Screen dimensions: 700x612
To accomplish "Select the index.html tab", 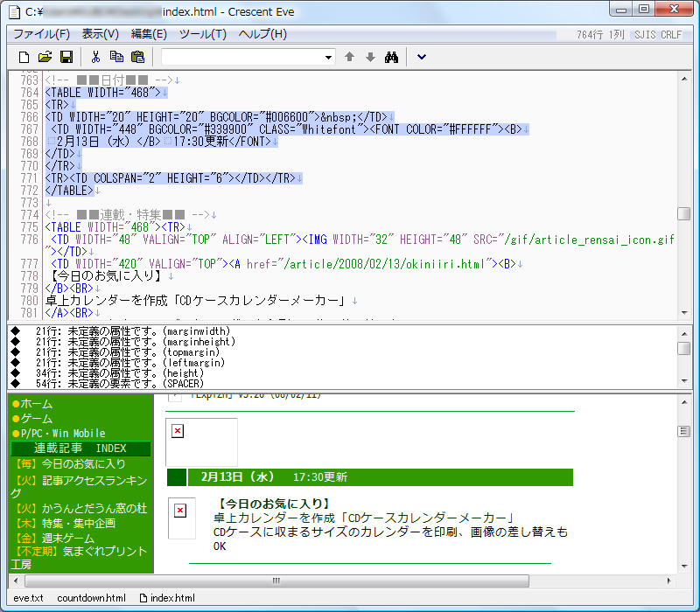I will point(168,598).
